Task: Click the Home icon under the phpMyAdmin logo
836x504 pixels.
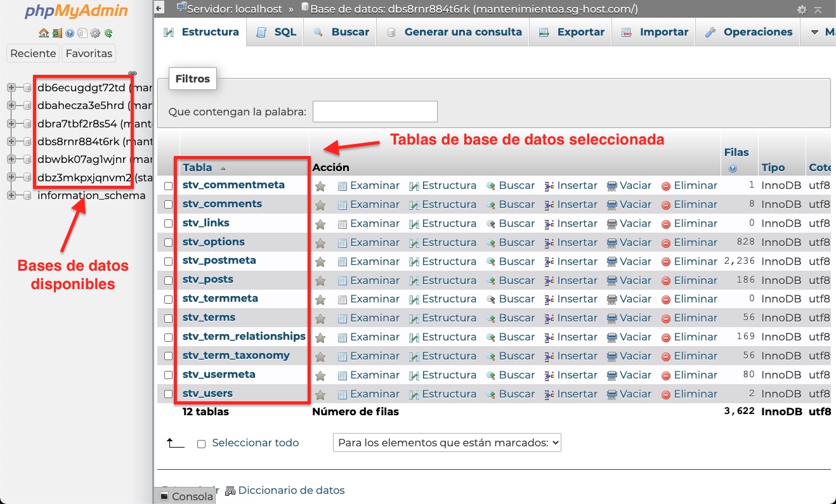Action: [x=43, y=34]
